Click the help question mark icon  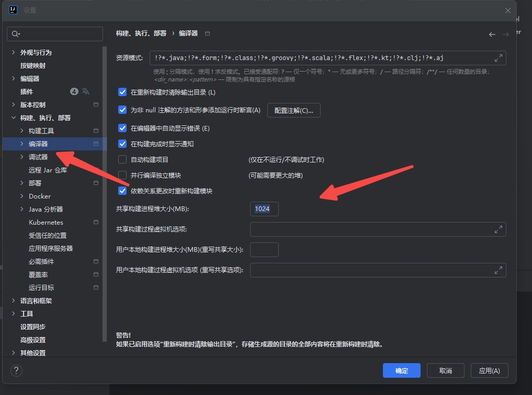16,370
